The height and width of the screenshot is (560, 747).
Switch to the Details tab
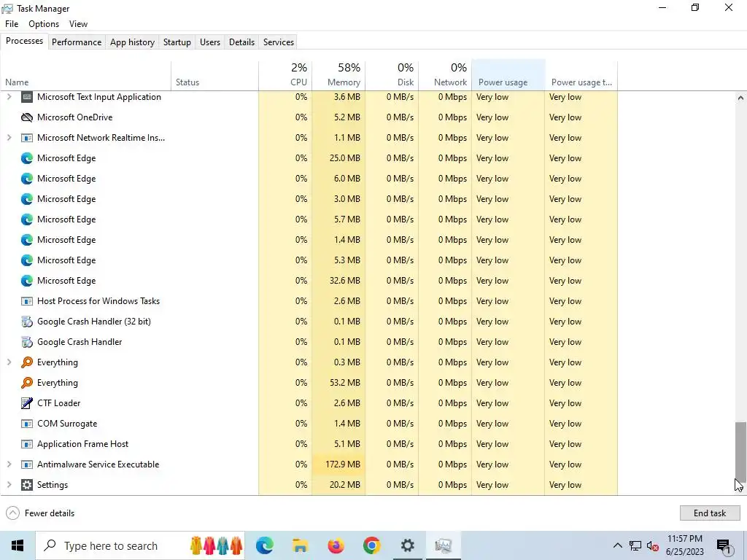(241, 42)
